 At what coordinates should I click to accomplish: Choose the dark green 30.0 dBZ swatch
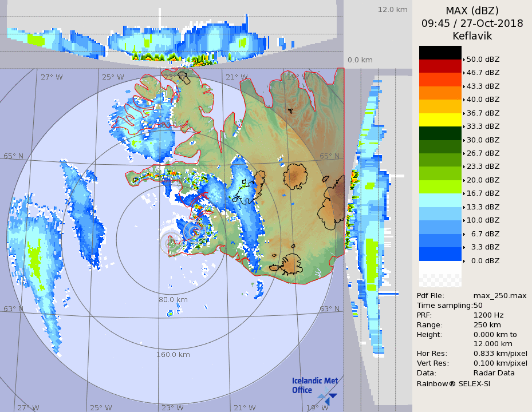[440, 133]
